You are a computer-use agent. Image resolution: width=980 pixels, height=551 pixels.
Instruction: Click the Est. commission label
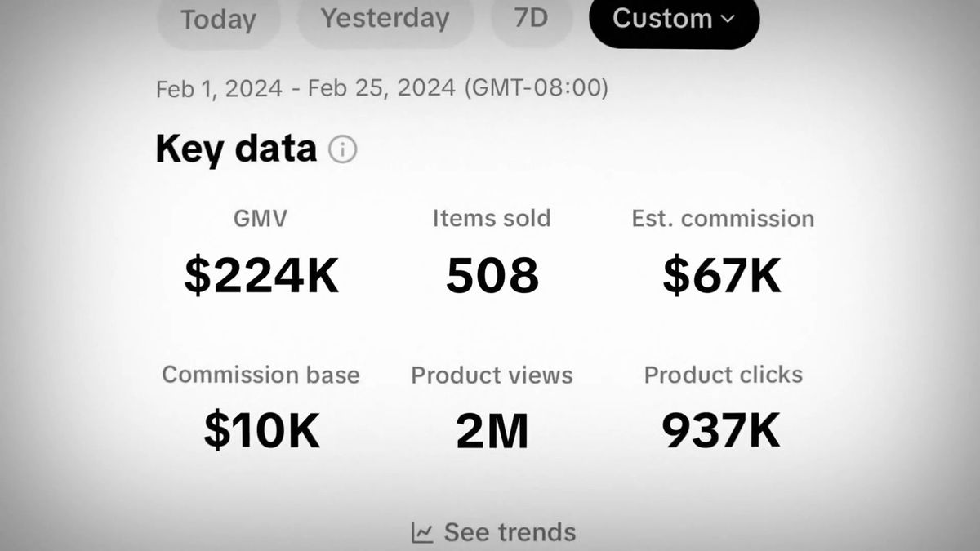point(723,218)
